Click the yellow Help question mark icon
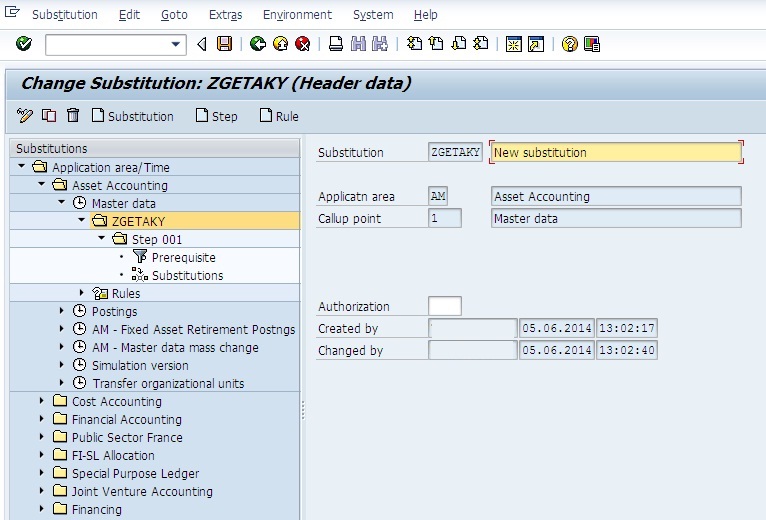Viewport: 766px width, 520px height. pos(570,44)
